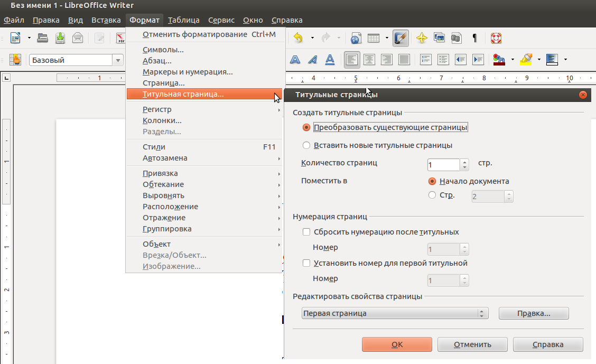Click the Center text alignment icon
Screen dimensions: 596x364
pos(369,60)
